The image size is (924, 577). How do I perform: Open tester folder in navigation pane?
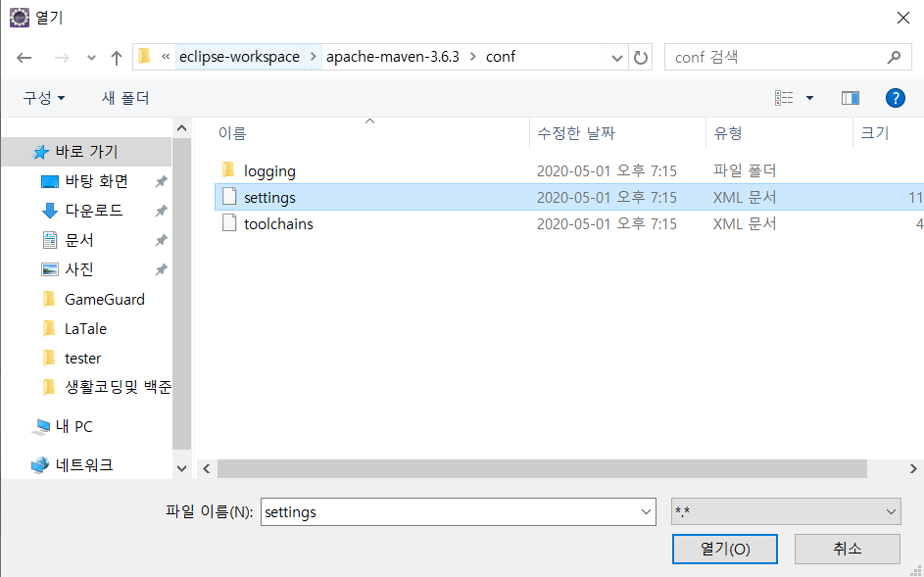pos(82,359)
